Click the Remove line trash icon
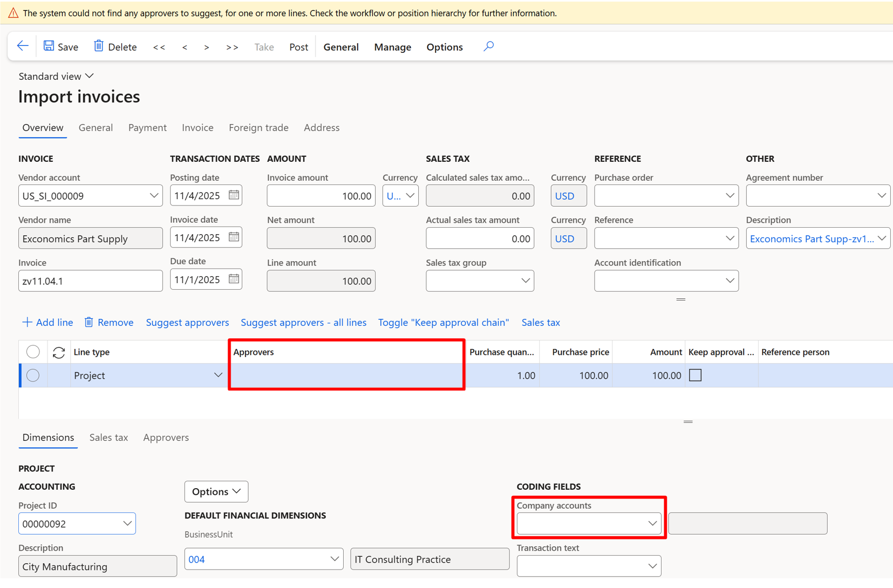Screen dimensions: 893x588 point(89,323)
